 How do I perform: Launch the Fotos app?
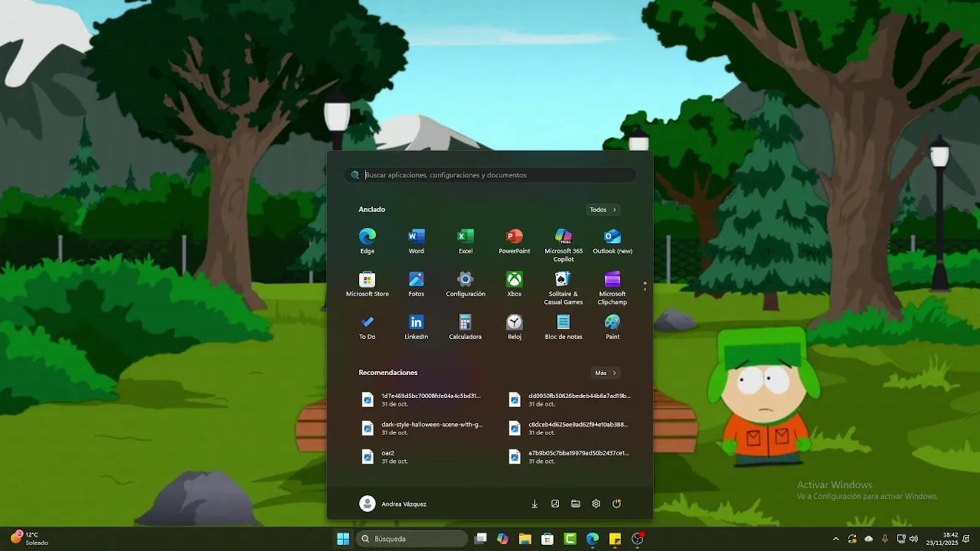click(416, 284)
